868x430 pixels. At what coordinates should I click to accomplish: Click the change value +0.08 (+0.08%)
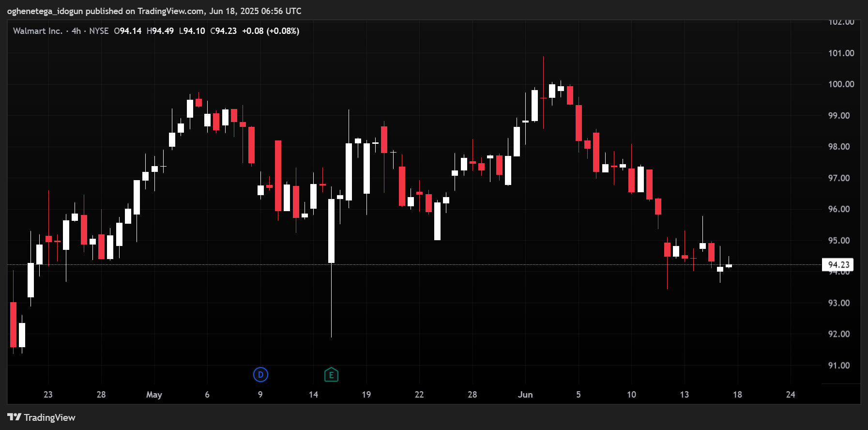(x=271, y=31)
